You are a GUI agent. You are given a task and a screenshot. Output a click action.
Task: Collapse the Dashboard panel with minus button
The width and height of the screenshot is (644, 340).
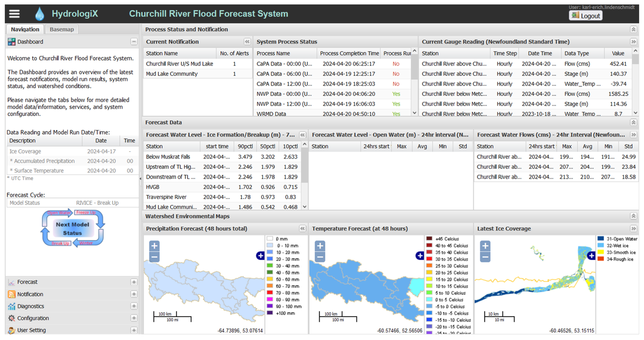134,41
